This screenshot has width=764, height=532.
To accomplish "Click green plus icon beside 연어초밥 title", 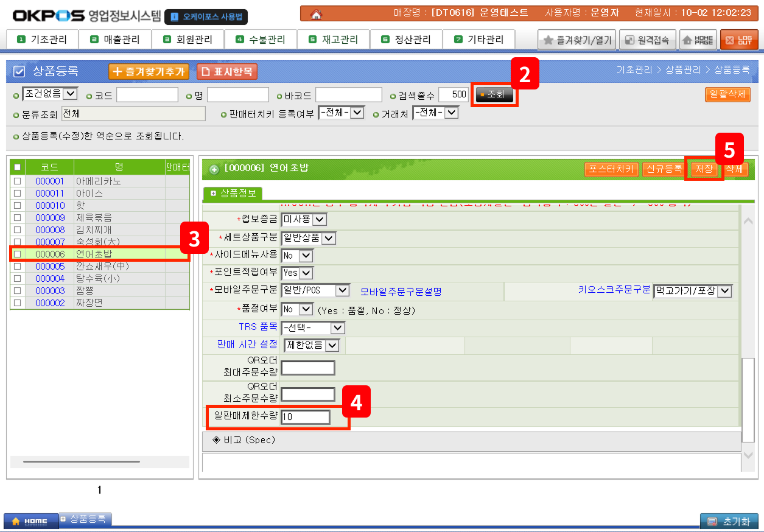I will pyautogui.click(x=214, y=169).
